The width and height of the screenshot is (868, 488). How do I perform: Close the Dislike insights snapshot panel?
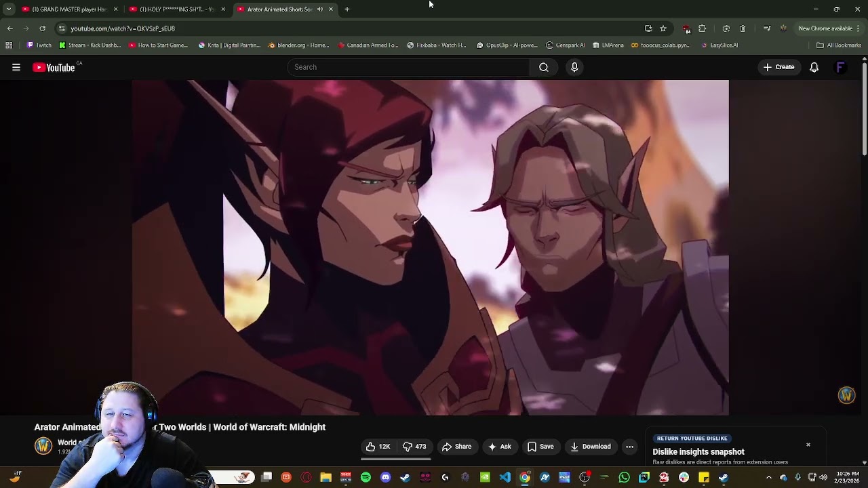[x=808, y=445]
